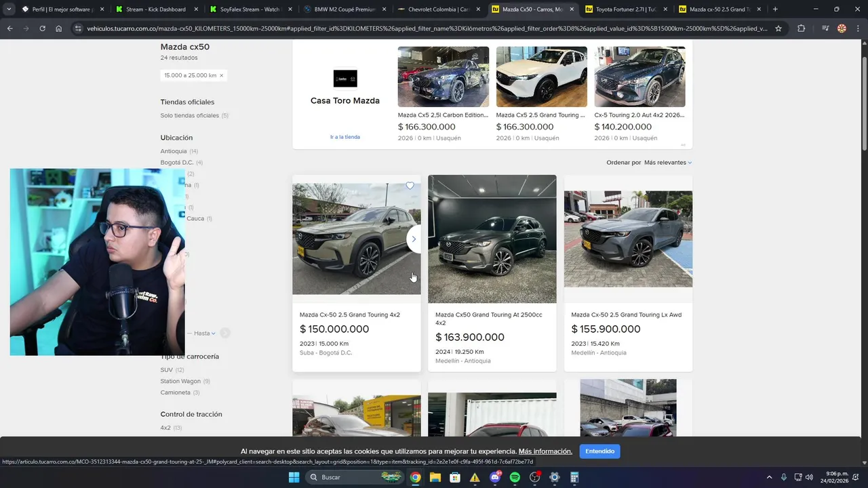Switch to Stream - Kick Dashboard tab
The width and height of the screenshot is (868, 488).
click(155, 9)
